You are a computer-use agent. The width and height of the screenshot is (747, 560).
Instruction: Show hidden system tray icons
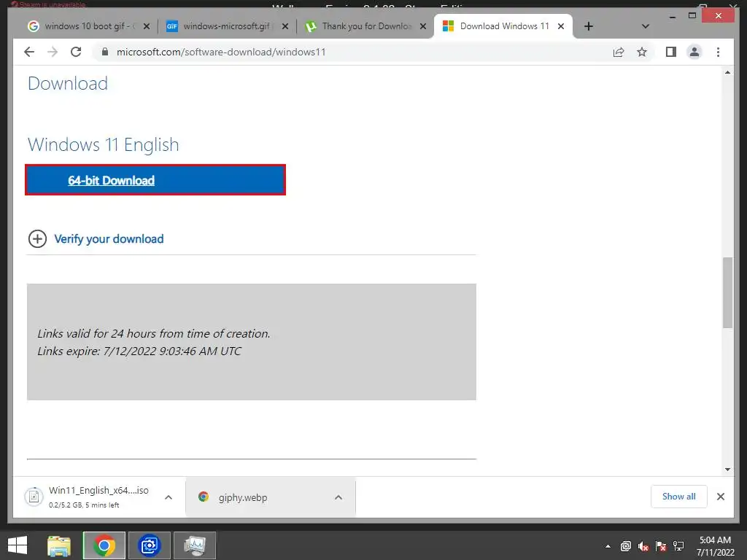608,546
